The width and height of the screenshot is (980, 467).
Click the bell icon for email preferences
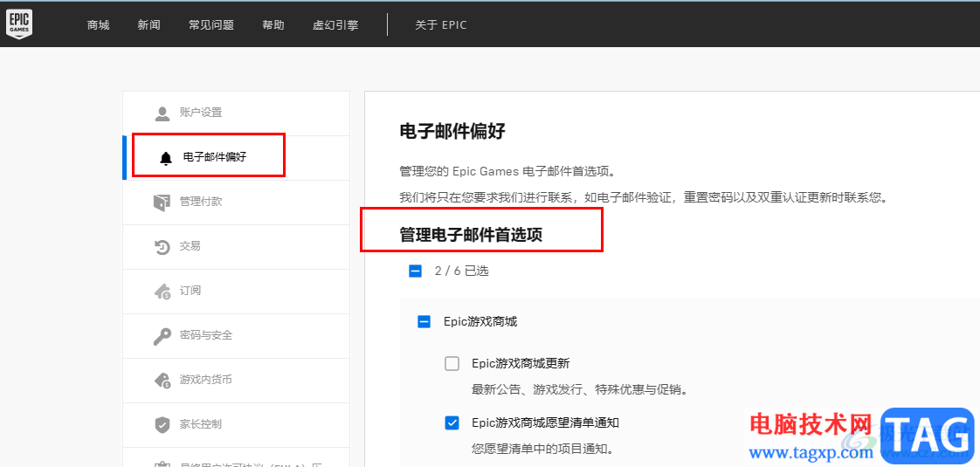pyautogui.click(x=166, y=158)
